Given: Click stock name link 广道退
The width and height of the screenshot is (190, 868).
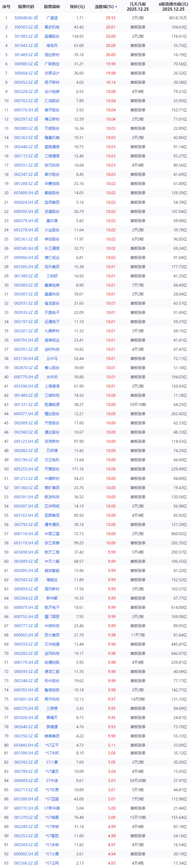Looking at the screenshot, I should [52, 18].
